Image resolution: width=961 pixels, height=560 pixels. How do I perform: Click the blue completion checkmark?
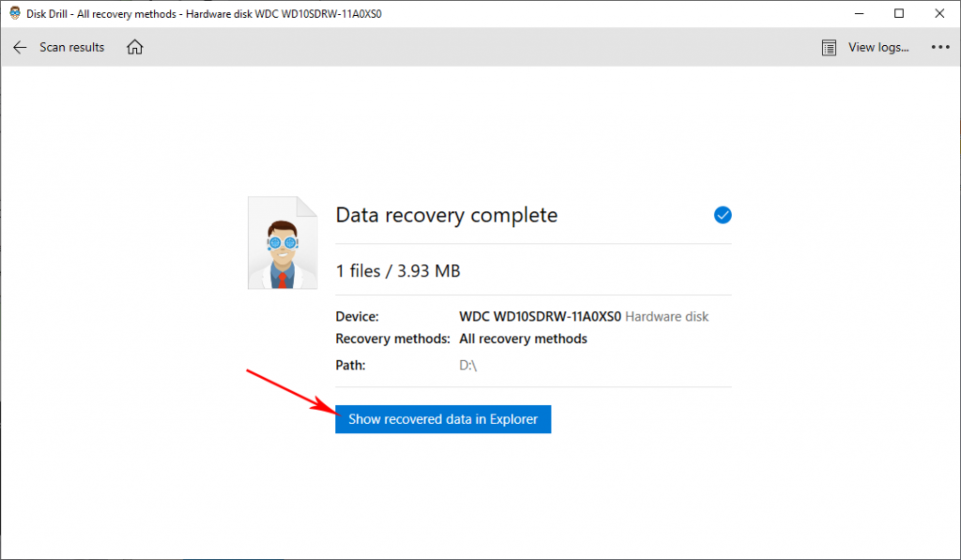coord(723,215)
